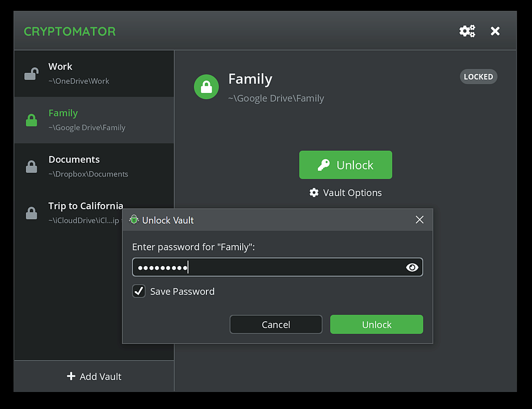
Task: Confirm with the dialog Unlock button
Action: click(x=377, y=324)
